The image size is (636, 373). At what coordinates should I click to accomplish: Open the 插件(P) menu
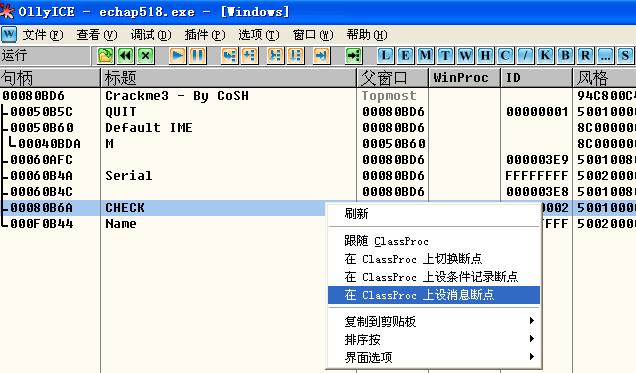click(205, 35)
